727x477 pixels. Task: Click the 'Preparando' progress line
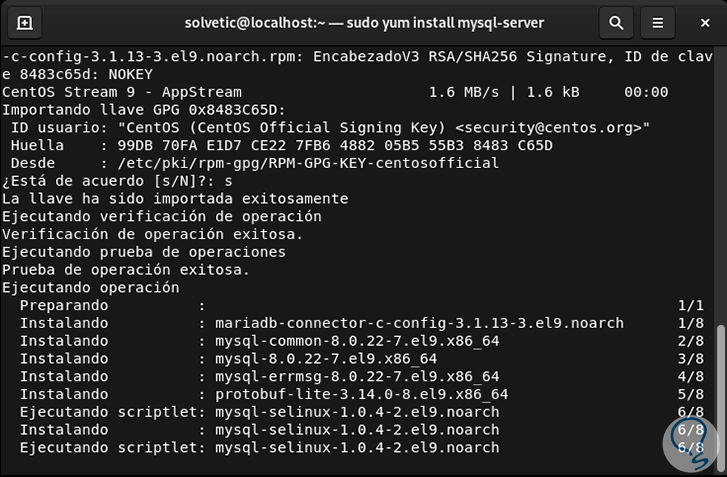click(x=63, y=305)
